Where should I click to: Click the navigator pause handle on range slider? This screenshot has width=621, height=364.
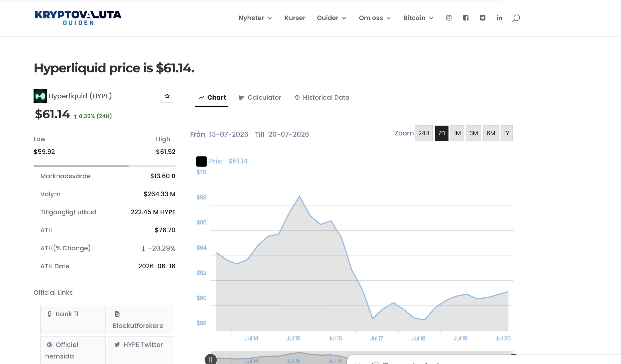(x=211, y=359)
